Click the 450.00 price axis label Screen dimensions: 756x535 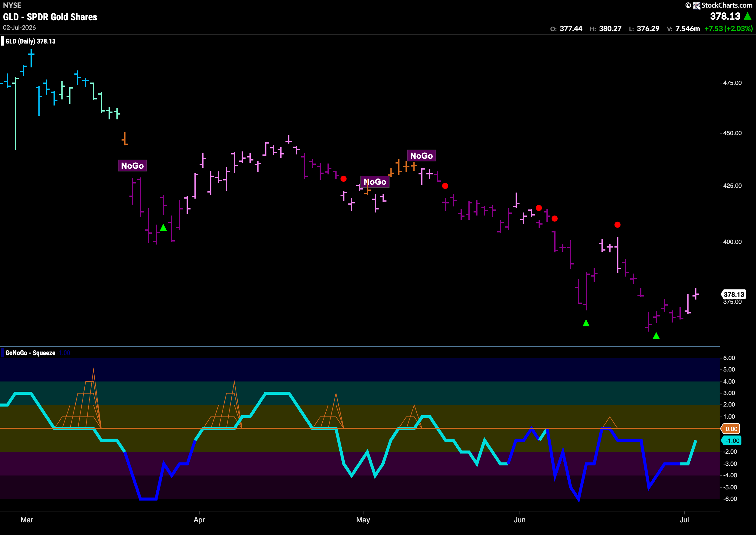tap(732, 133)
